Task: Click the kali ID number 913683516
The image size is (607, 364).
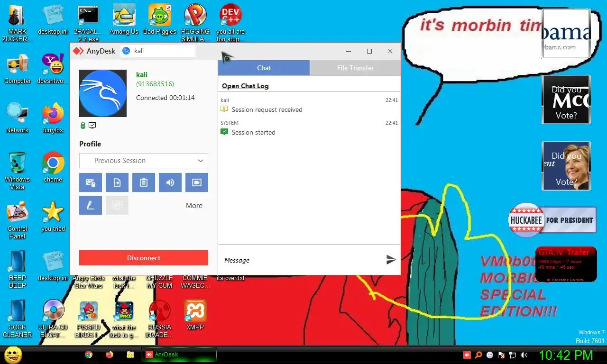Action: click(x=155, y=84)
